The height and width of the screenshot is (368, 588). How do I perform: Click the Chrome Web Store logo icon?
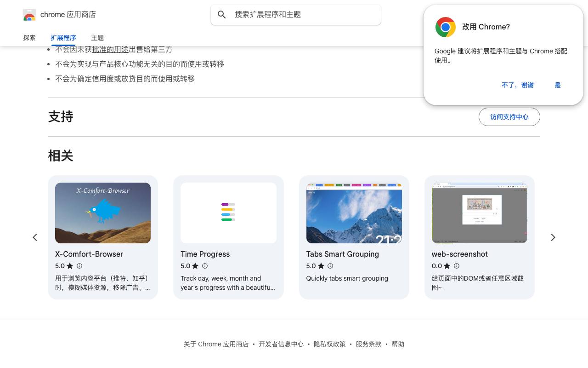pos(29,15)
